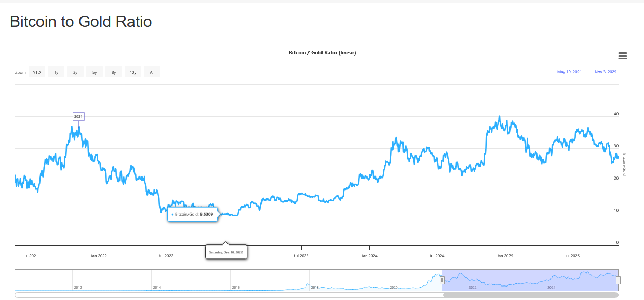Click the 2018 label in navigator

click(x=315, y=287)
